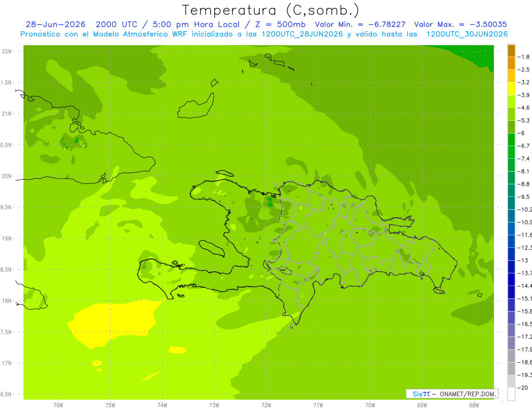Screen dimensions: 532x411
Task: Pick the lime swatch between -3.9 and -4.6
Action: pyautogui.click(x=511, y=102)
